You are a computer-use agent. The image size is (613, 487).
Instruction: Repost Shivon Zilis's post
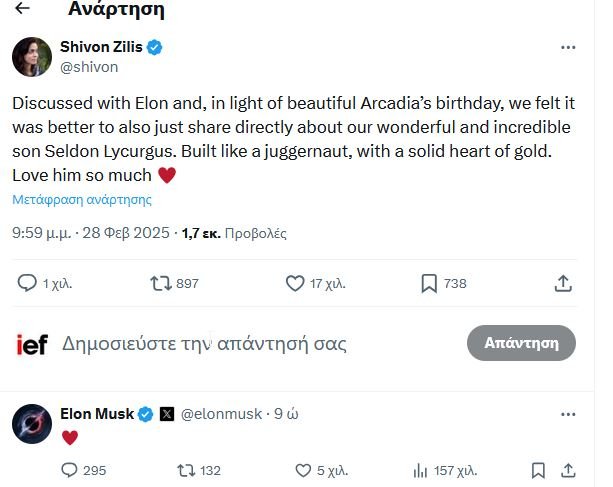(160, 284)
